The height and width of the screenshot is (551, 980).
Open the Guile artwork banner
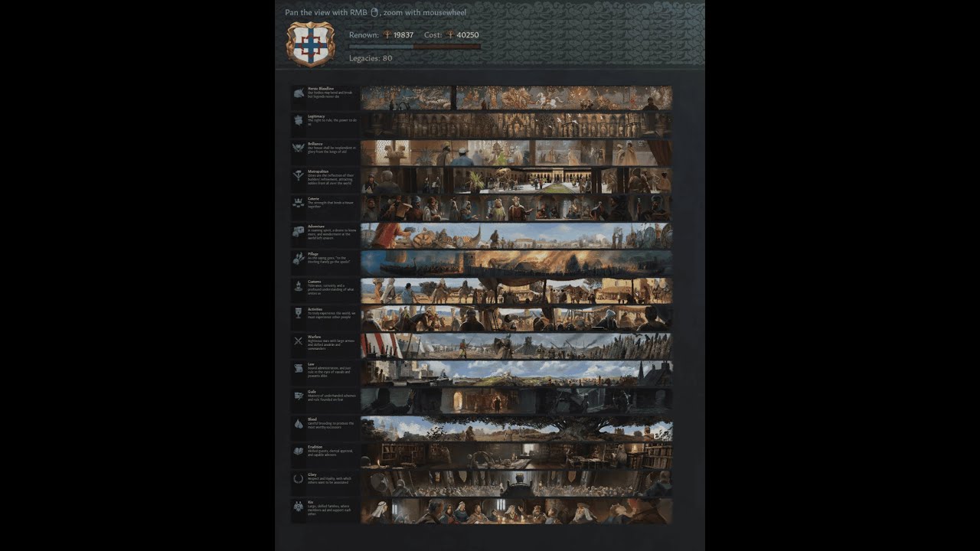tap(517, 400)
